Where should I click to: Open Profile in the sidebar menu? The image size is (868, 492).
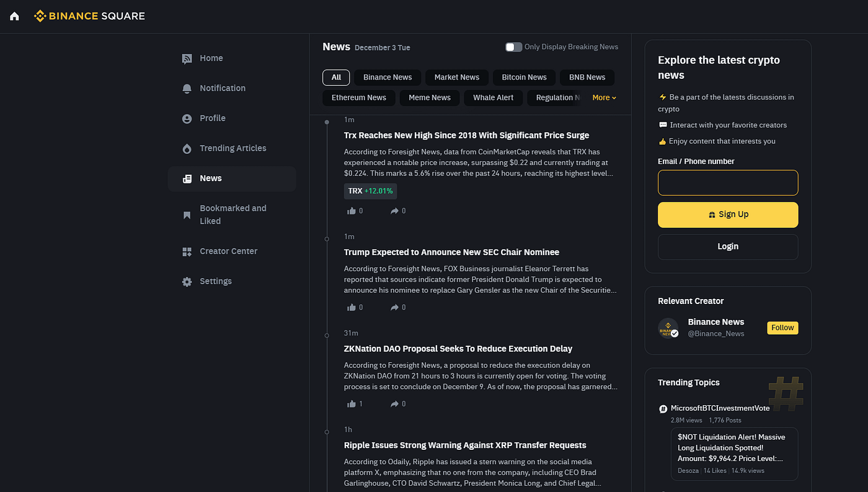tap(232, 119)
